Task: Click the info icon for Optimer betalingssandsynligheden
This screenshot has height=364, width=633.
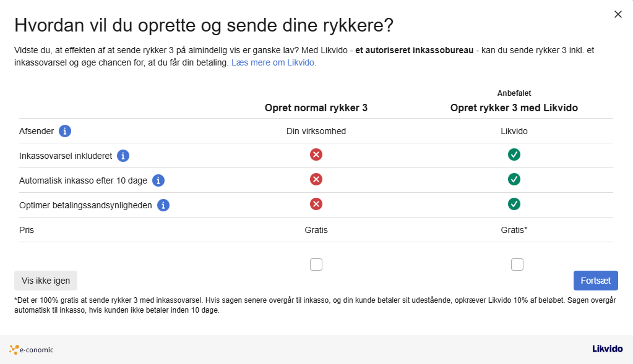Action: point(163,205)
